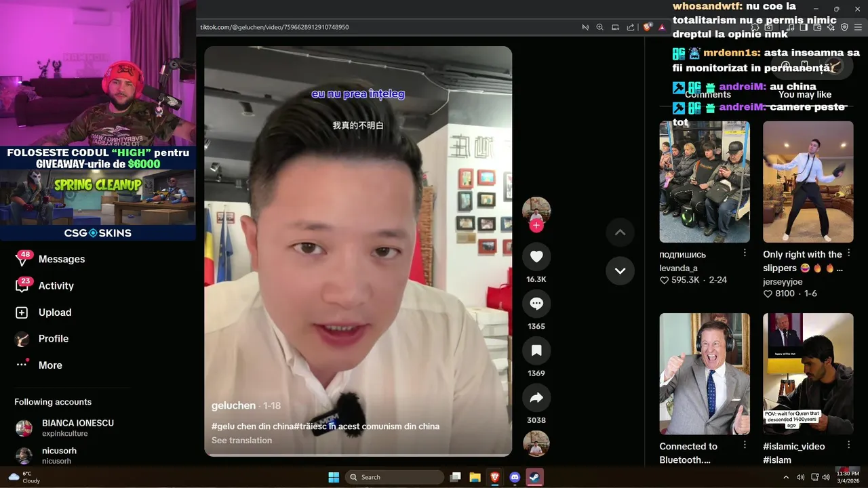
Task: Open Steam from the taskbar
Action: pyautogui.click(x=534, y=477)
